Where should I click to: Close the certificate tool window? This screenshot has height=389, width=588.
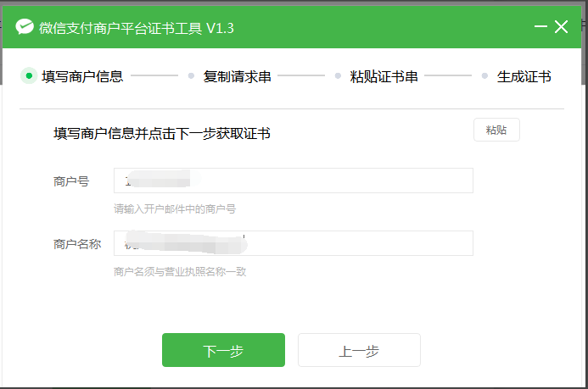[x=562, y=27]
